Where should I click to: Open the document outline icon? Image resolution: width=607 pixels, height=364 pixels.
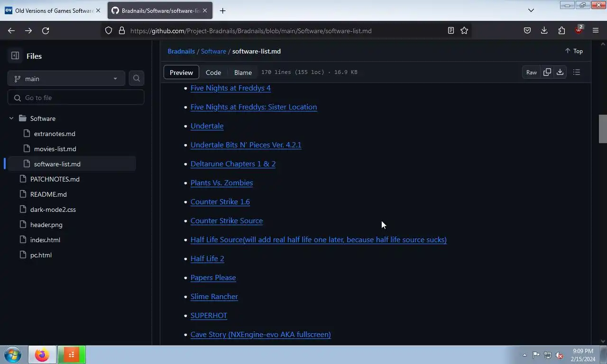pos(577,72)
